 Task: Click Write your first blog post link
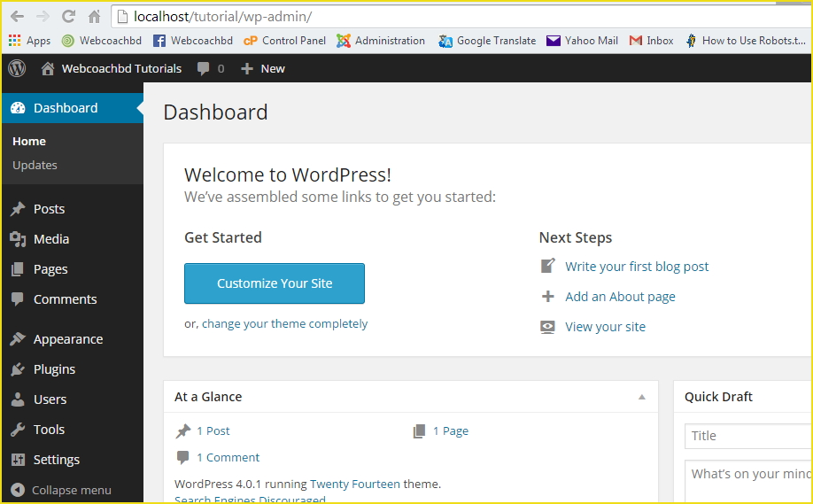[637, 266]
